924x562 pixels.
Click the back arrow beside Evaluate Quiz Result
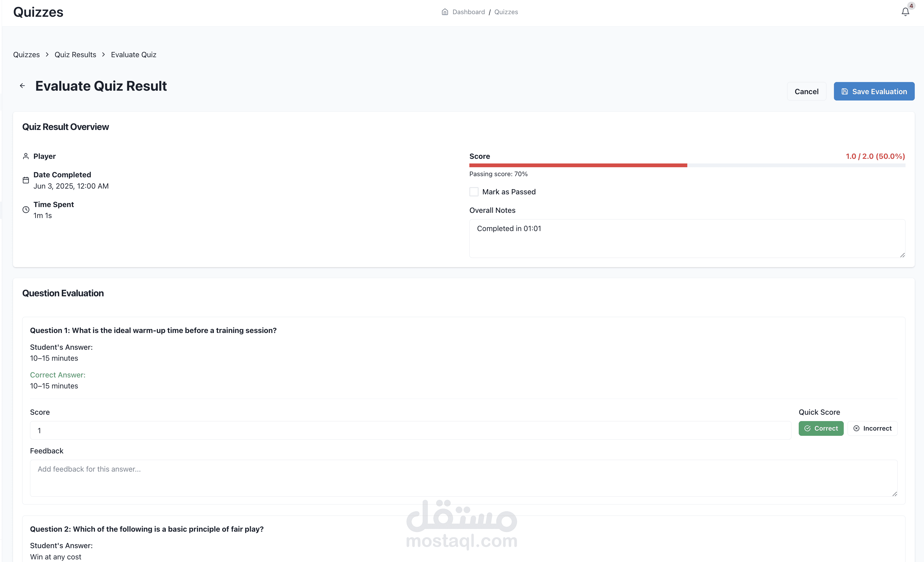[23, 86]
